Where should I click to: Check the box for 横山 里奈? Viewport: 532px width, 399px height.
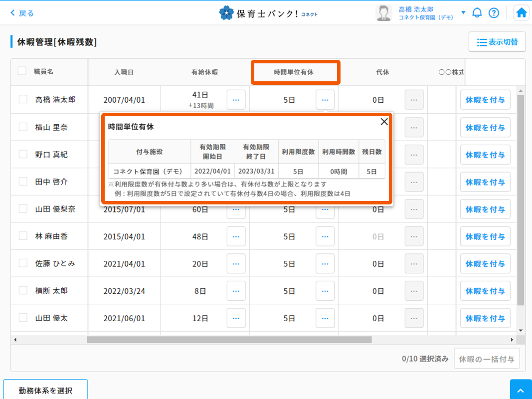(x=23, y=127)
